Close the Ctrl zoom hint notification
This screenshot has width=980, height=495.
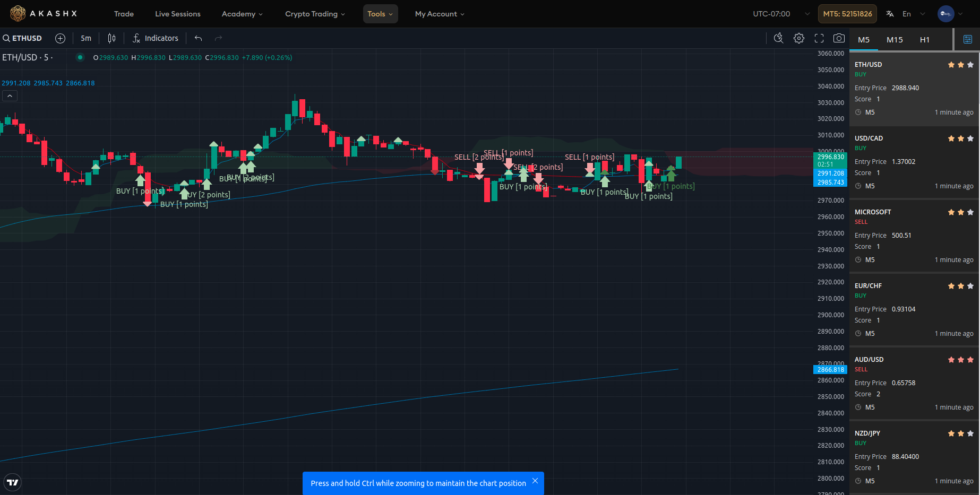(x=535, y=481)
